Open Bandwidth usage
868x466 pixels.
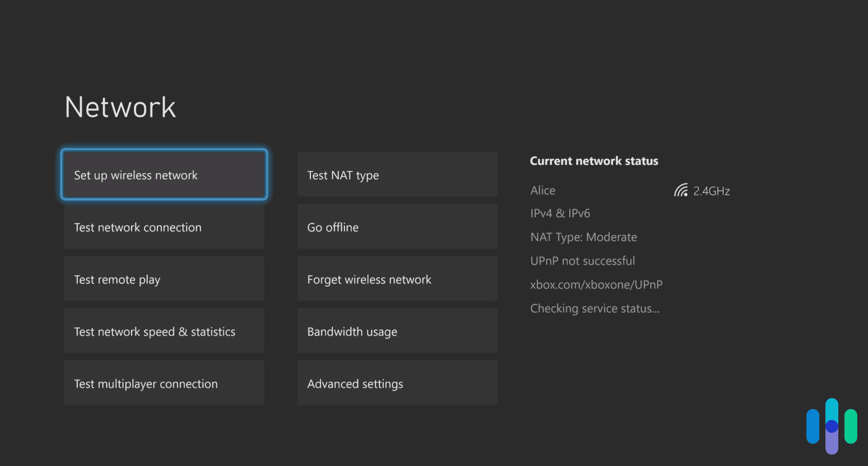(x=396, y=331)
